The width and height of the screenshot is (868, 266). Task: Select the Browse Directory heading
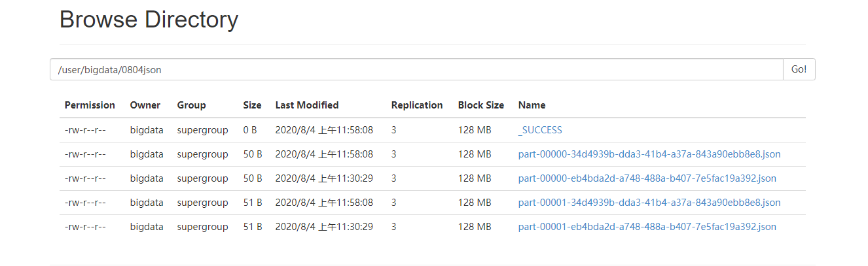click(149, 20)
